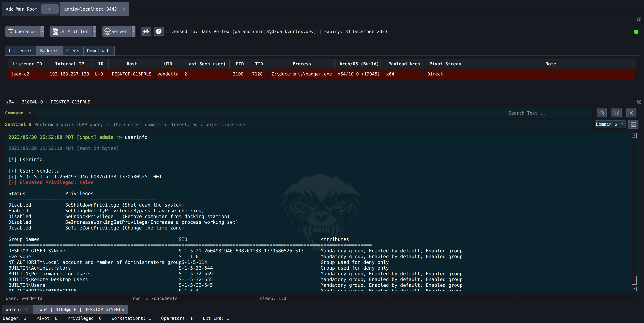Click the 192.168.237.128 IP cell
This screenshot has width=644, height=323.
pos(69,74)
